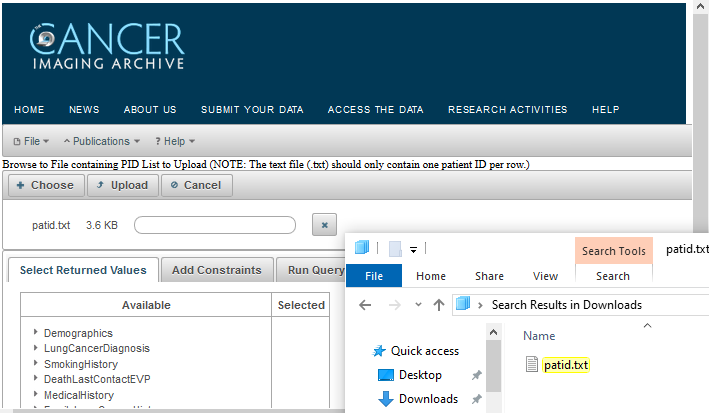Viewport: 709px width, 413px height.
Task: Switch to Add Constraints tab
Action: [x=217, y=270]
